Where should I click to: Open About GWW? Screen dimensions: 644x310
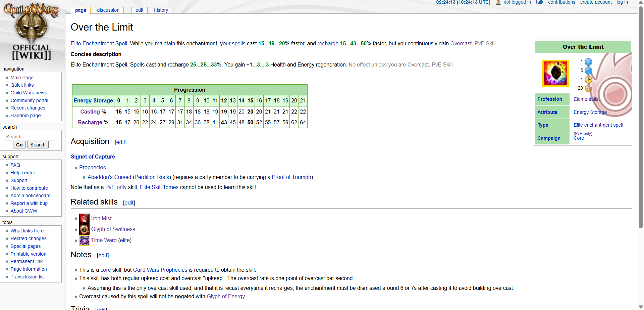click(x=24, y=211)
